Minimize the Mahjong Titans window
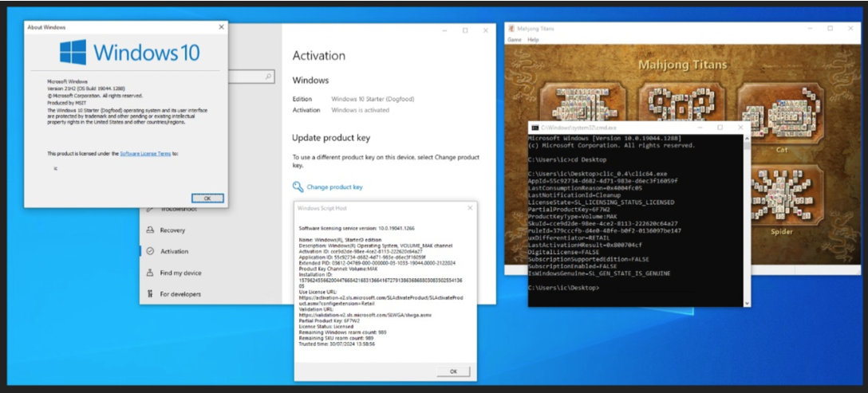The image size is (868, 393). coord(808,29)
